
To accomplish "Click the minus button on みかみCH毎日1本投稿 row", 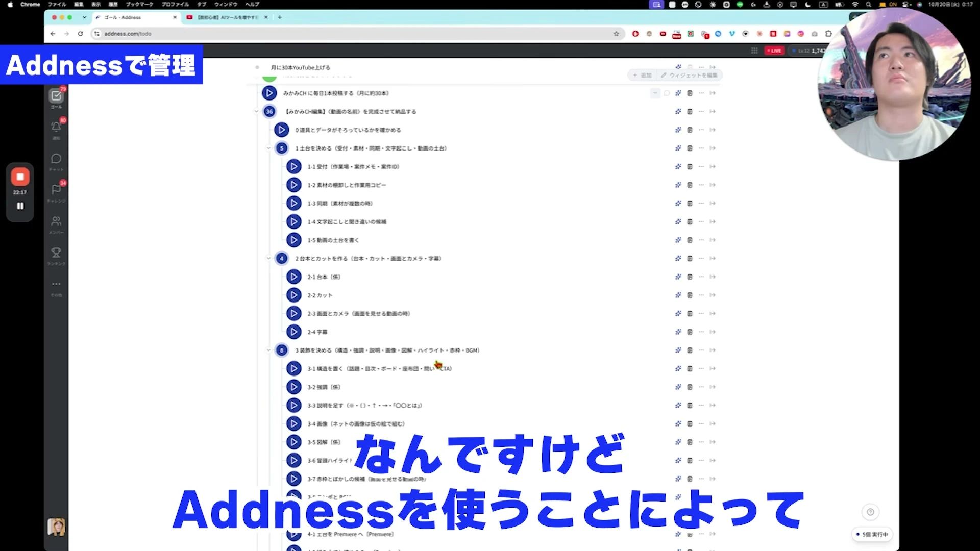I will [655, 93].
